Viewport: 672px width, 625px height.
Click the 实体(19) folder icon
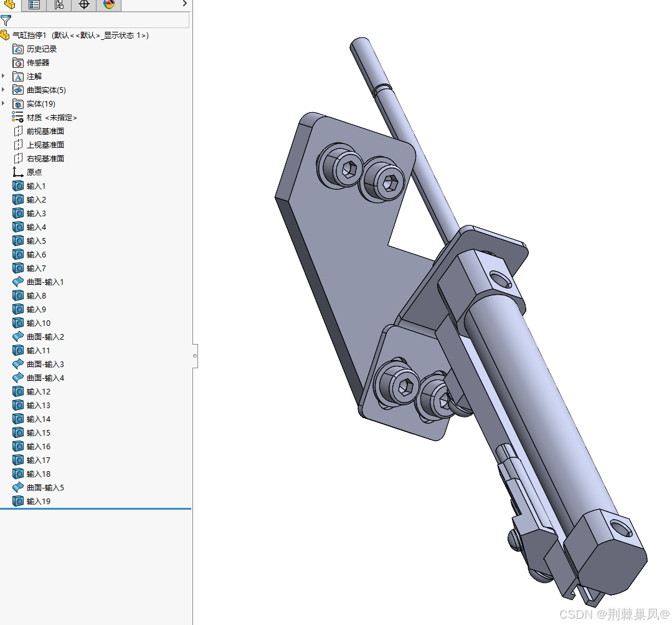[x=18, y=103]
